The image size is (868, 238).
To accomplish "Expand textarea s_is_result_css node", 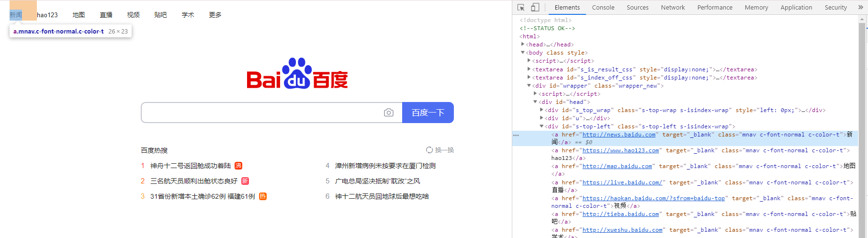I will pyautogui.click(x=529, y=69).
